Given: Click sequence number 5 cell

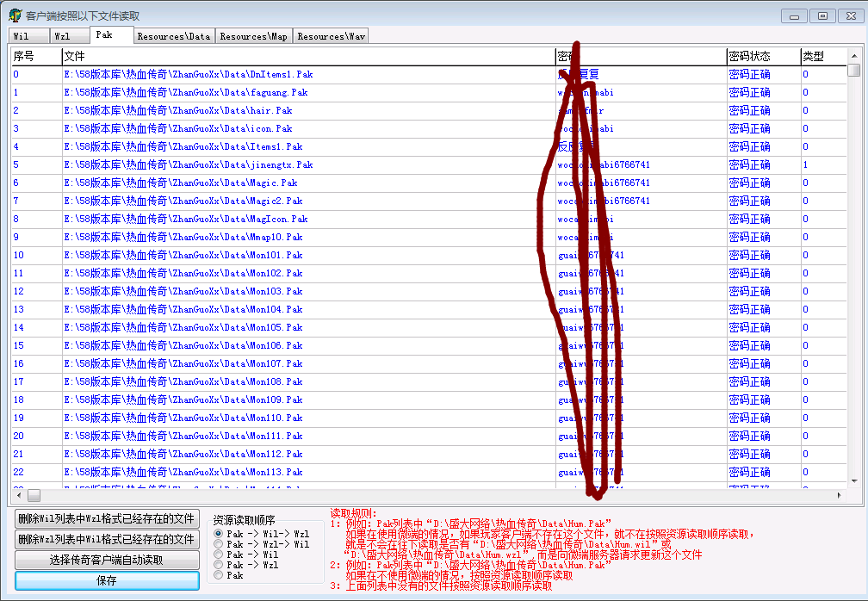Looking at the screenshot, I should pyautogui.click(x=16, y=165).
